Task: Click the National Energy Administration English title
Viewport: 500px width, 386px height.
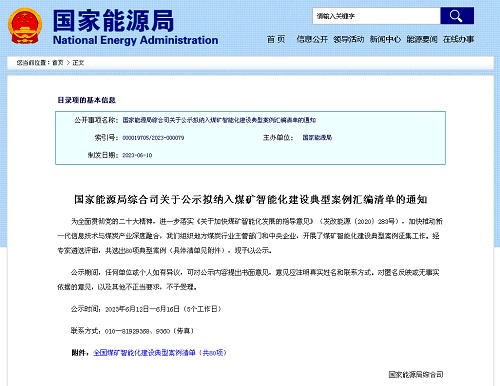Action: click(x=135, y=40)
